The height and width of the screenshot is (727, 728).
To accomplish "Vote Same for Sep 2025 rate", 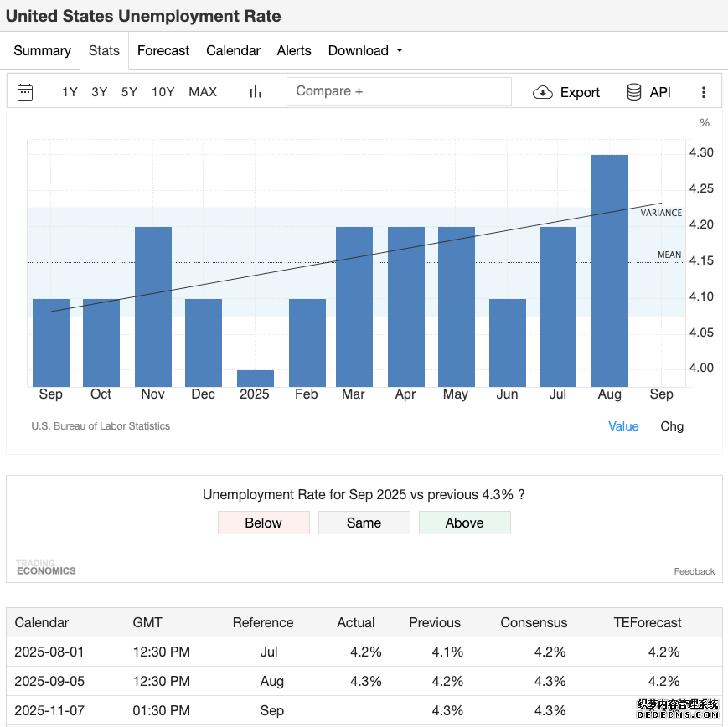I will pos(364,523).
